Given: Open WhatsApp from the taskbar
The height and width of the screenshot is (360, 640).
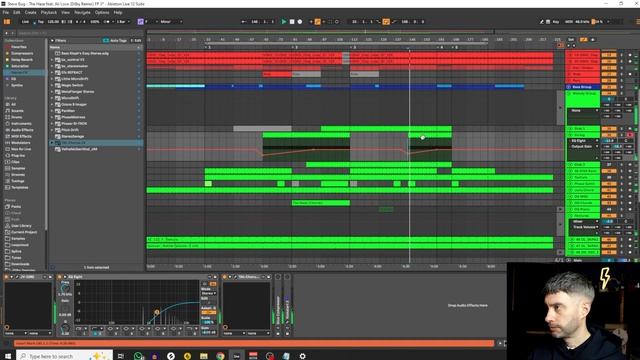Looking at the screenshot, I should coord(138,356).
